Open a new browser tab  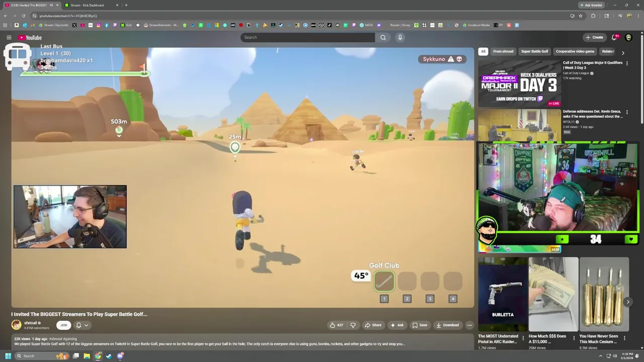126,5
